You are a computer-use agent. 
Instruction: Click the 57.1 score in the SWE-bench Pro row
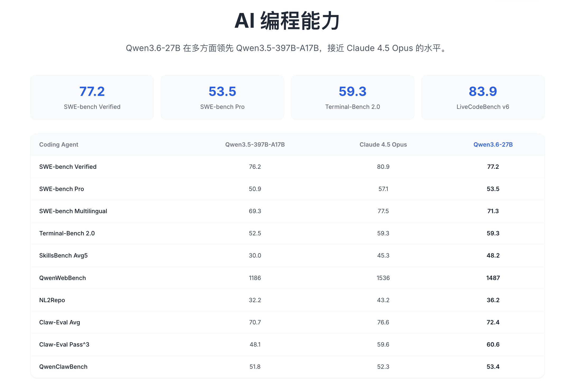click(383, 189)
